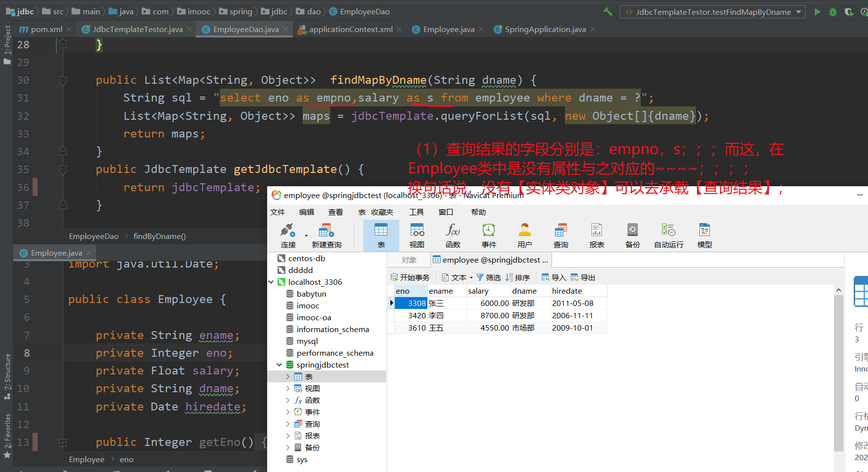Screen dimensions: 868x472
Task: Open Navicat 用户 users icon
Action: click(525, 236)
